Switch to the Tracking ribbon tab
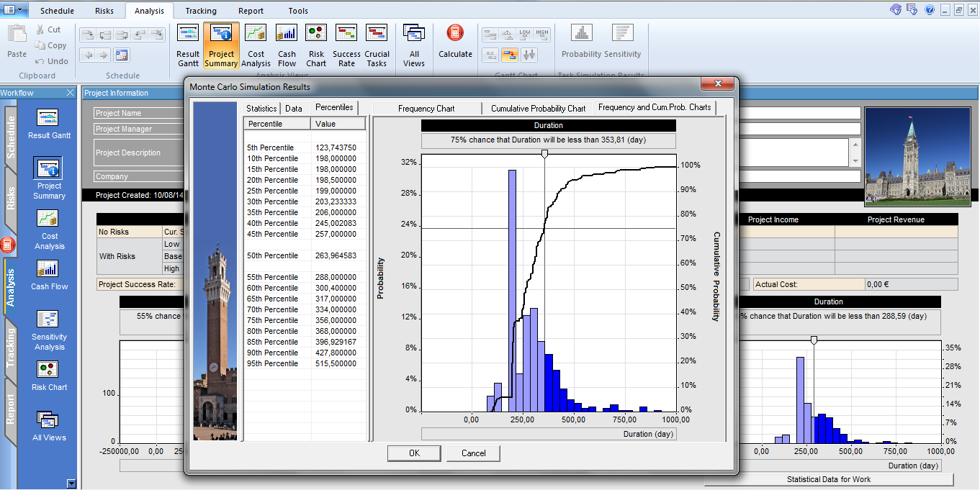Image resolution: width=980 pixels, height=490 pixels. (200, 11)
